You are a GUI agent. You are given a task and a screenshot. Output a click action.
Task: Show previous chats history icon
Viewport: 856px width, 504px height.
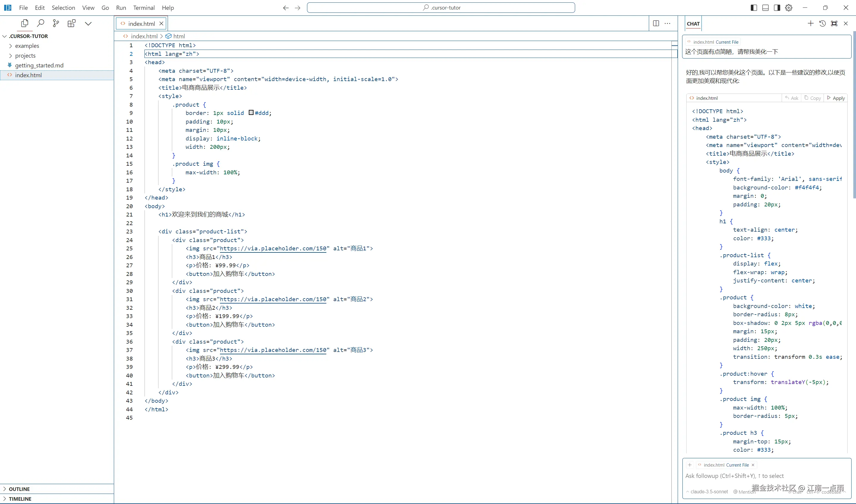[822, 23]
